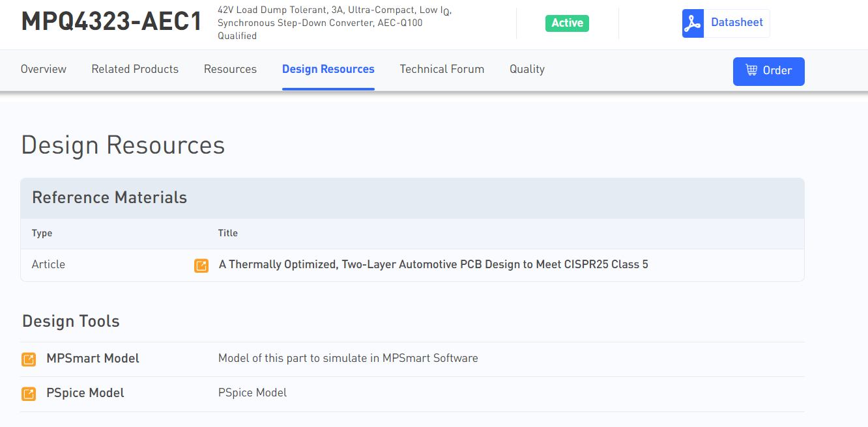The image size is (868, 427).
Task: Click the Design Tools section heading
Action: 71,322
